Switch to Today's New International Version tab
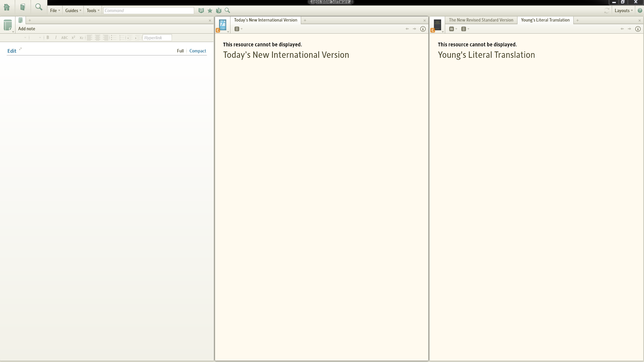Viewport: 644px width, 362px height. [265, 20]
